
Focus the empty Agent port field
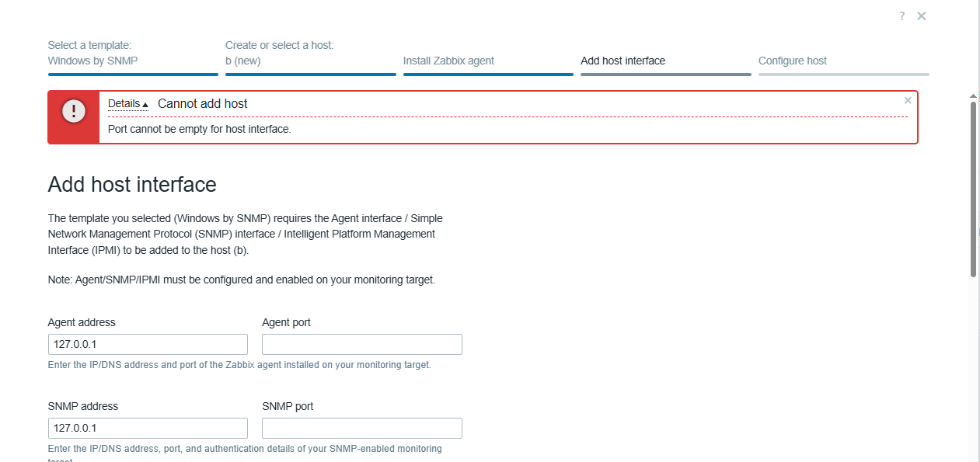[x=362, y=345]
